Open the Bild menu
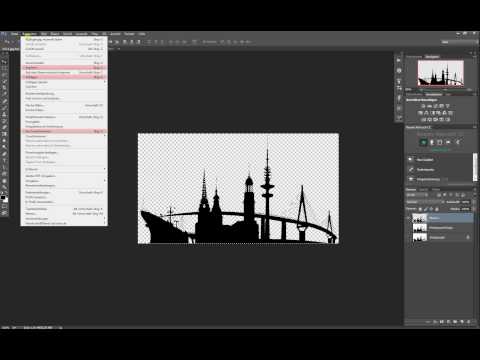The height and width of the screenshot is (360, 480). [44, 34]
